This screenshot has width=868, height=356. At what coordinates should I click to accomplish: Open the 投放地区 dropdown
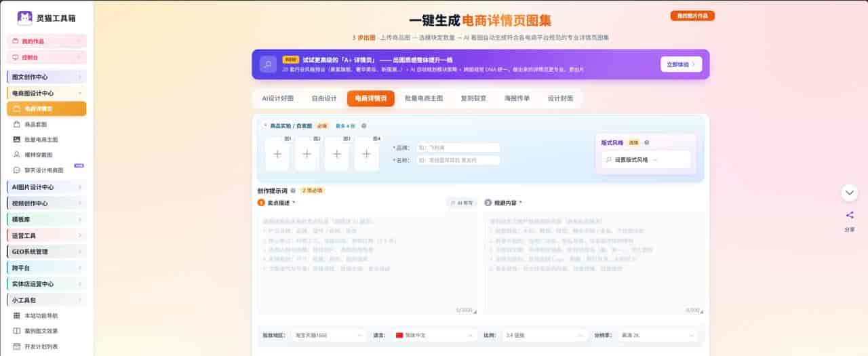(x=328, y=335)
